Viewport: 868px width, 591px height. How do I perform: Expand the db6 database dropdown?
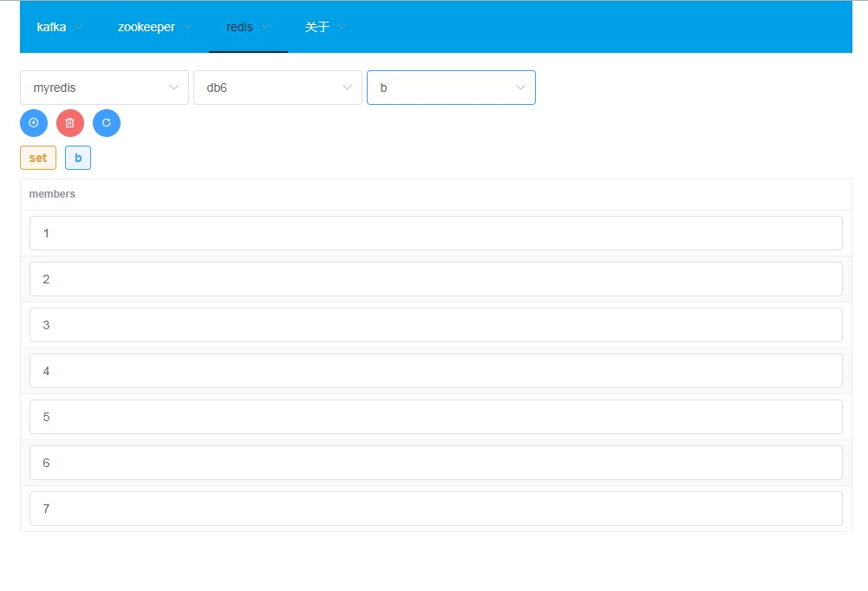point(277,88)
